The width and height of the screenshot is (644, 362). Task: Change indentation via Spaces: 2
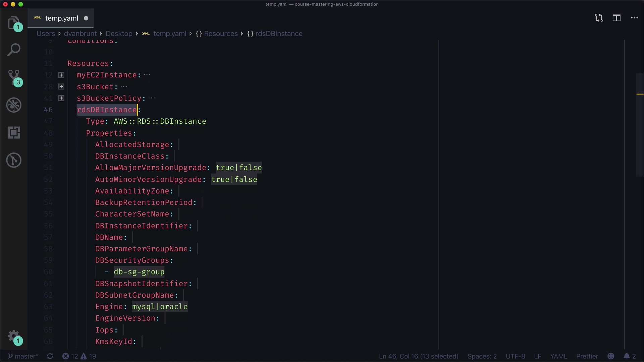482,356
